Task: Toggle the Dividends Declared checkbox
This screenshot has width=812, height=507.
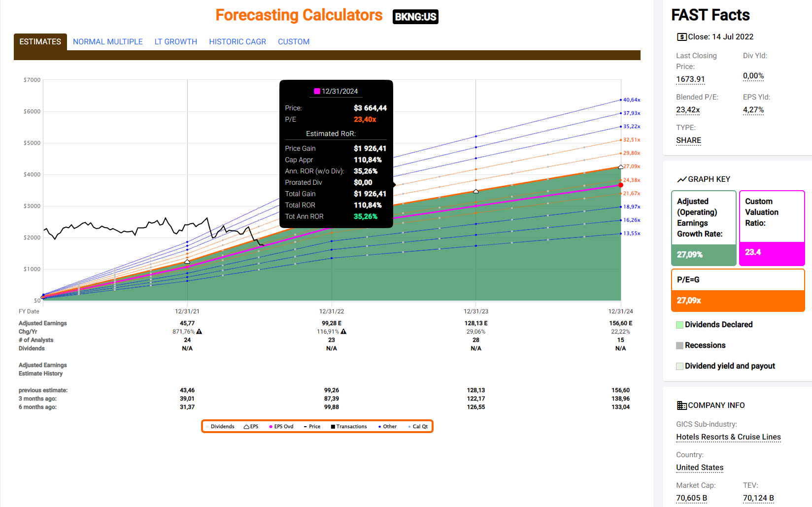Action: point(679,325)
